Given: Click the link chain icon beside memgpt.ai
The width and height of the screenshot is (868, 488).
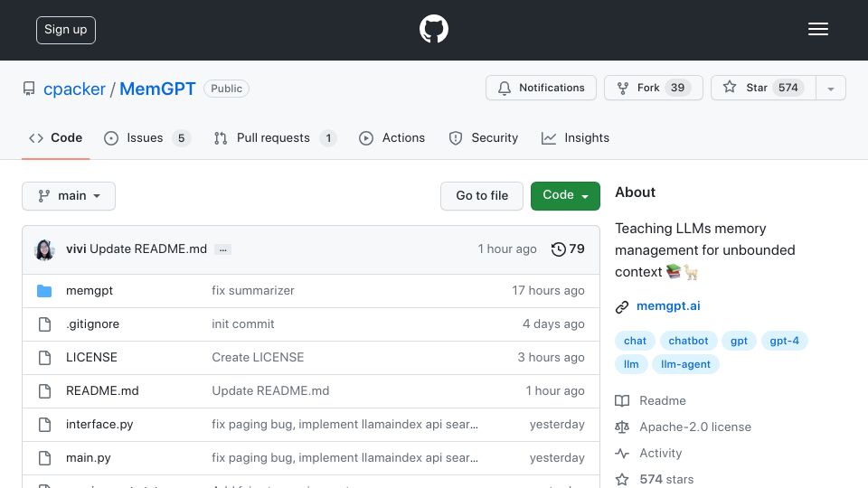Looking at the screenshot, I should (x=622, y=307).
